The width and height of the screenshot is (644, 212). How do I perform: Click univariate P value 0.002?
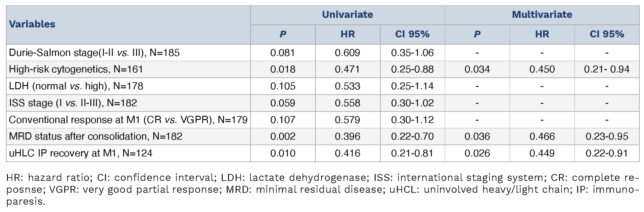click(283, 136)
